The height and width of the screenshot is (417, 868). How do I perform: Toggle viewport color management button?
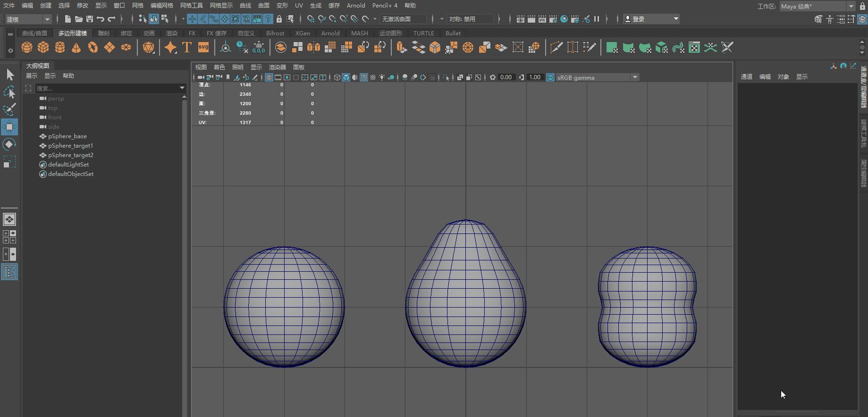[x=550, y=77]
